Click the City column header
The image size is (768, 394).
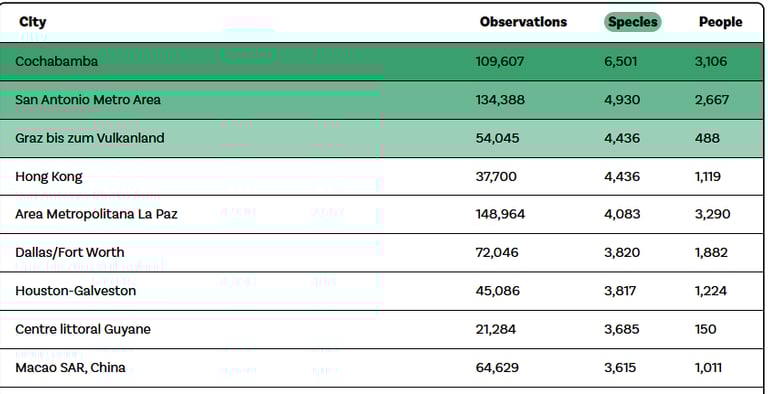pyautogui.click(x=33, y=22)
